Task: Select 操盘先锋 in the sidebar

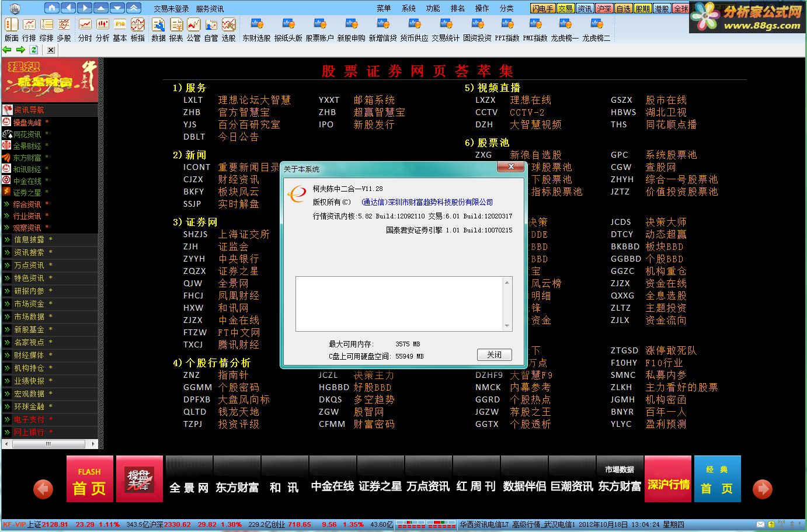Action: [x=27, y=123]
